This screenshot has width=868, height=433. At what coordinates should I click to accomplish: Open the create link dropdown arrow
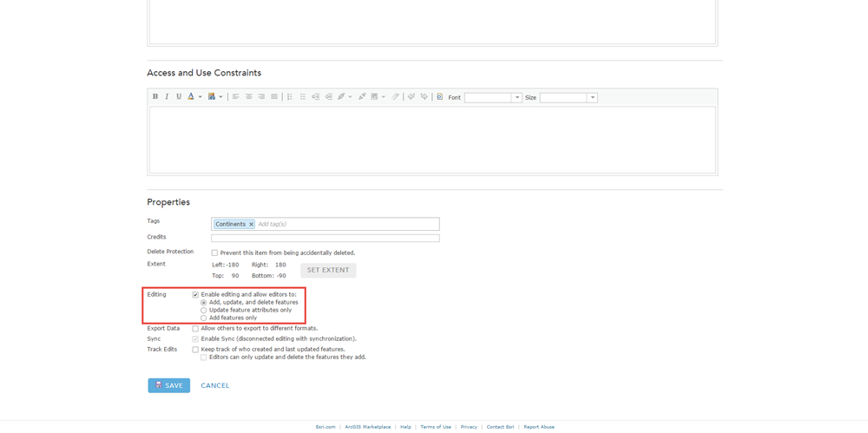coord(351,97)
